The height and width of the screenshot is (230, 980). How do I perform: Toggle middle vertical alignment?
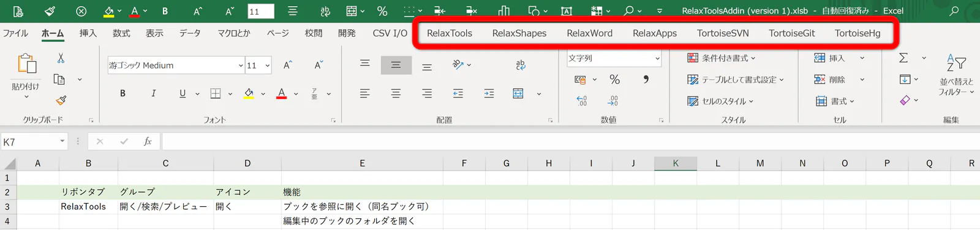click(396, 65)
